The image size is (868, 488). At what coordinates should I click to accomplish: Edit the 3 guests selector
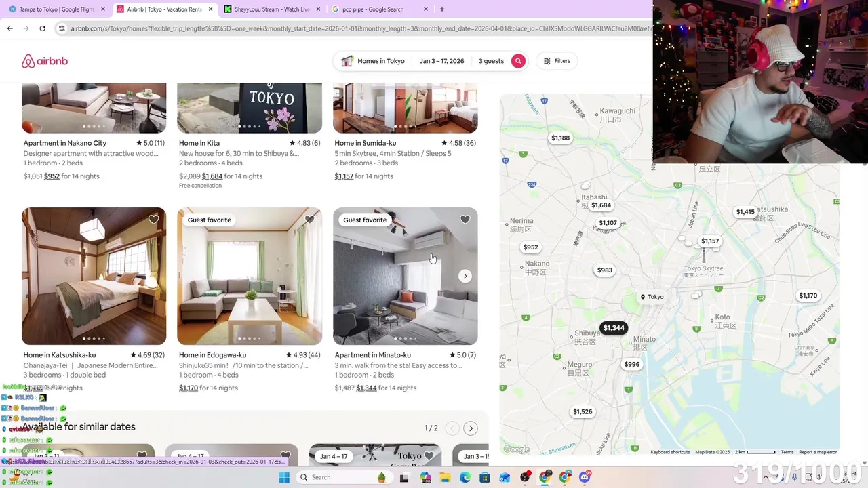[491, 61]
